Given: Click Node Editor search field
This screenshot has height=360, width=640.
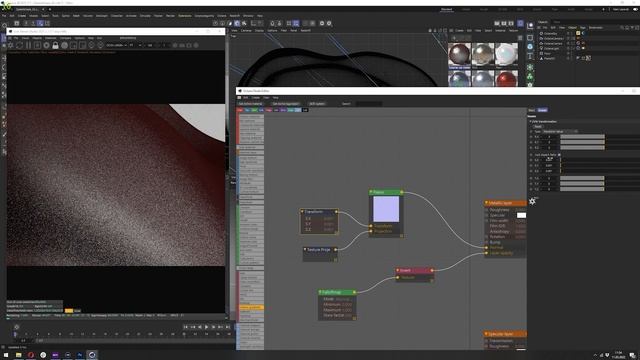Looking at the screenshot, I should point(369,104).
